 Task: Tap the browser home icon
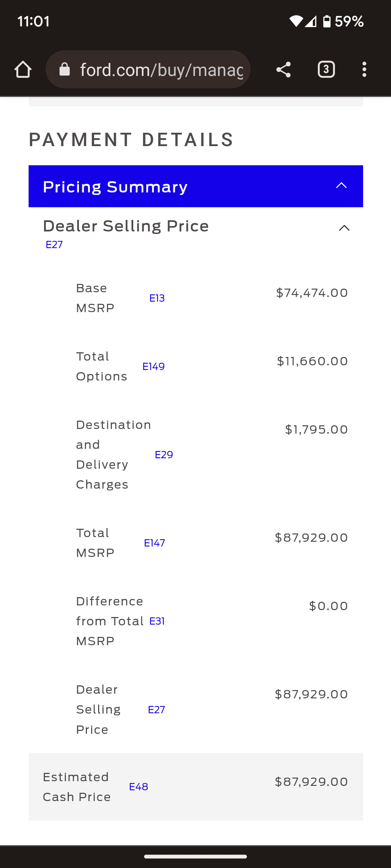(x=23, y=69)
